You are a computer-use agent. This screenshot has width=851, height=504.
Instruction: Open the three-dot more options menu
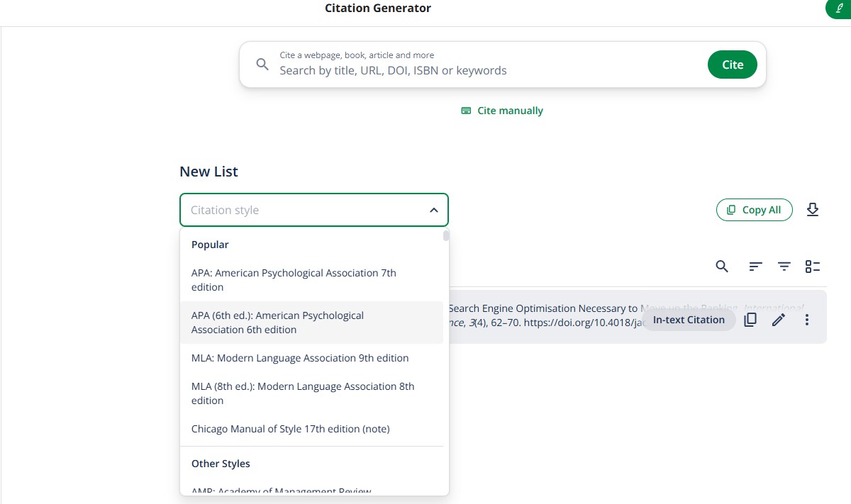807,320
